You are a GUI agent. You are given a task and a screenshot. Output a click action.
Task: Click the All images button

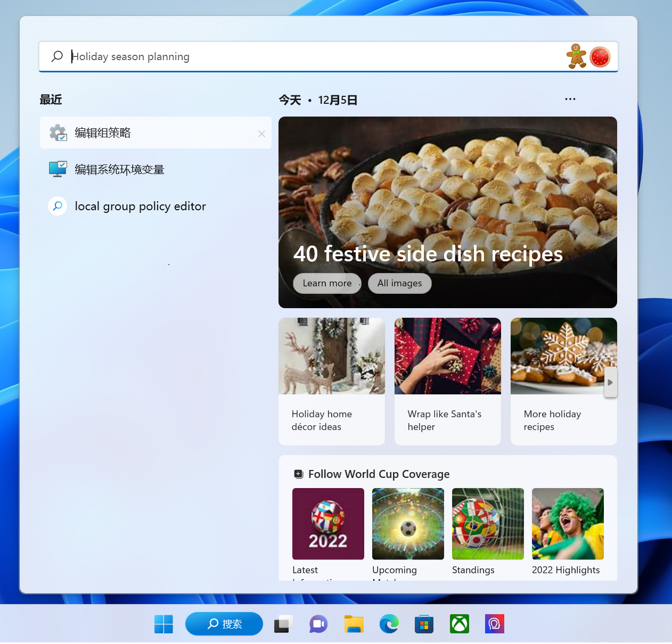[x=399, y=283]
